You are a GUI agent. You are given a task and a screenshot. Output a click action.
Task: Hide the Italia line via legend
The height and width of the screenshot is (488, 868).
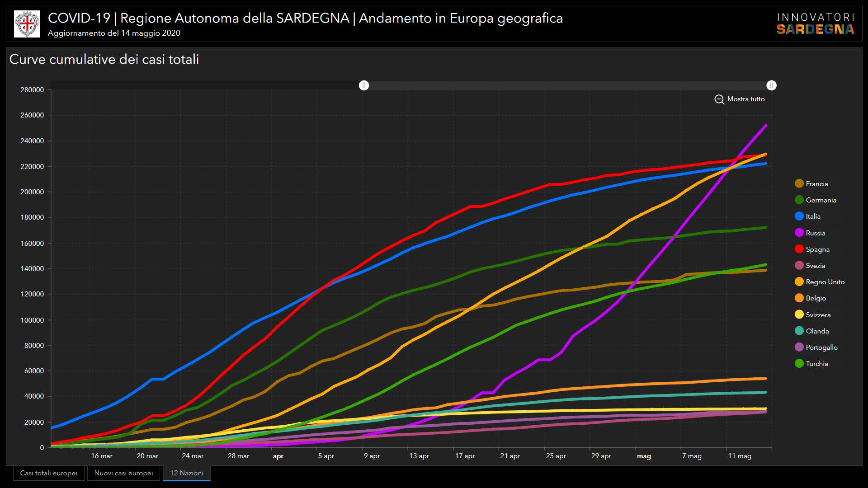(799, 216)
